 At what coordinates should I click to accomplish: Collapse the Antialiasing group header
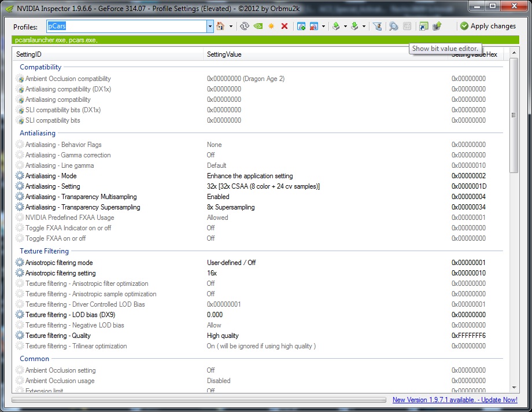click(x=38, y=133)
